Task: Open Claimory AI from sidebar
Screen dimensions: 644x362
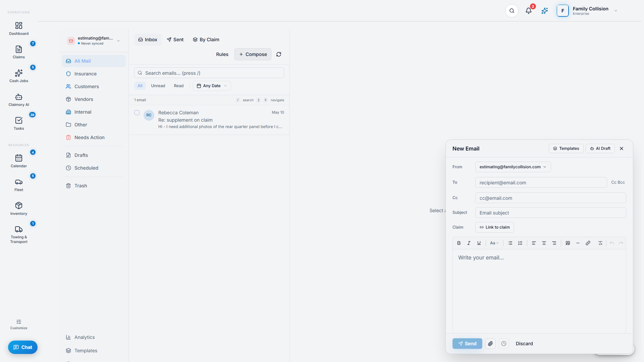Action: coord(19,100)
